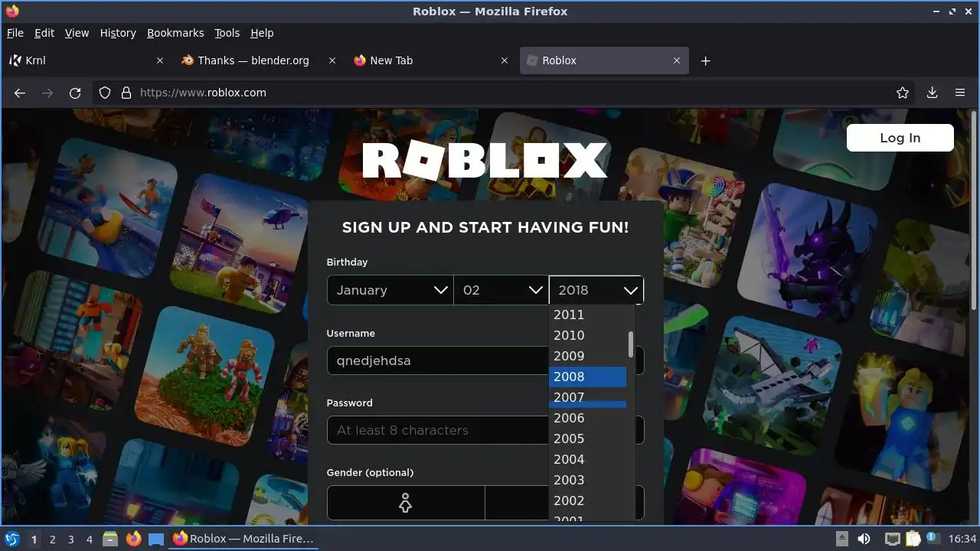The image size is (980, 551).
Task: Open the month dropdown showing January
Action: coord(390,290)
